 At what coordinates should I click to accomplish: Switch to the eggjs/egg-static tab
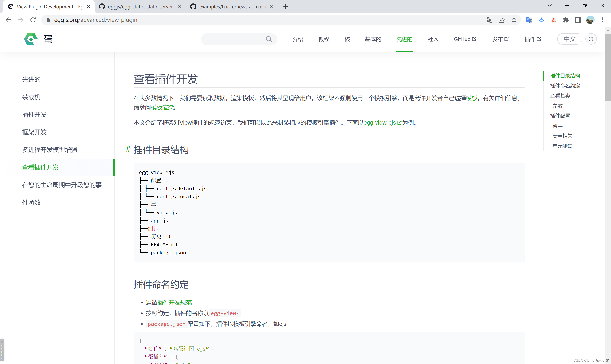(140, 7)
